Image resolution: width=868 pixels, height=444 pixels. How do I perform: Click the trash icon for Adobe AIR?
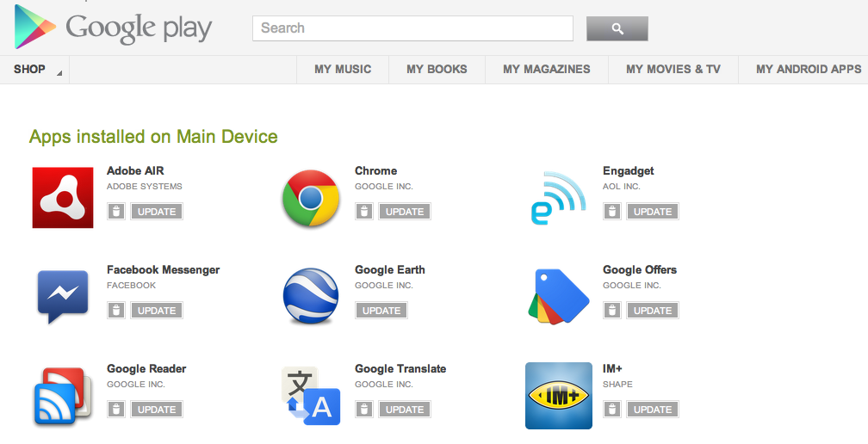(116, 212)
